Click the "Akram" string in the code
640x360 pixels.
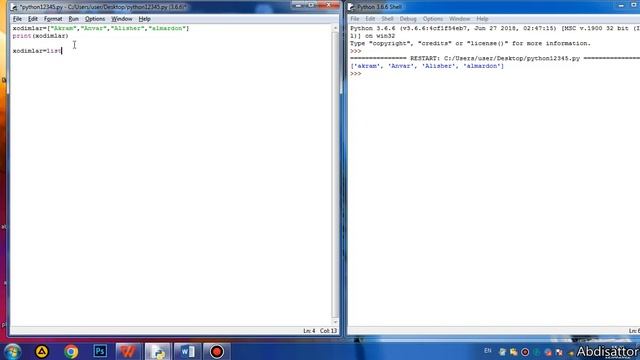[x=63, y=28]
